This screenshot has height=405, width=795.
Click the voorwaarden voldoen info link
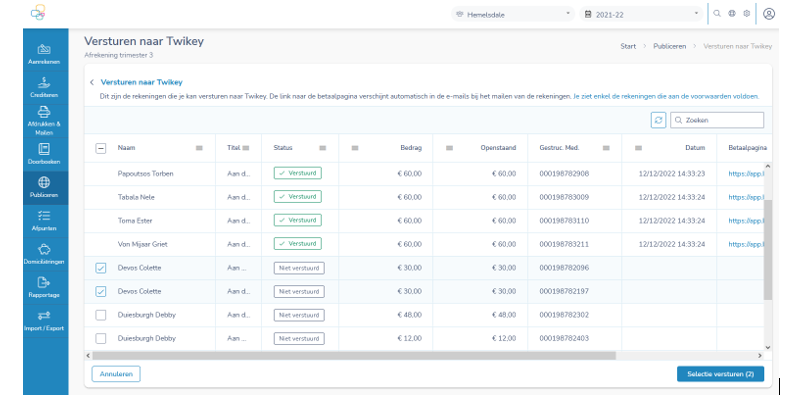click(666, 96)
